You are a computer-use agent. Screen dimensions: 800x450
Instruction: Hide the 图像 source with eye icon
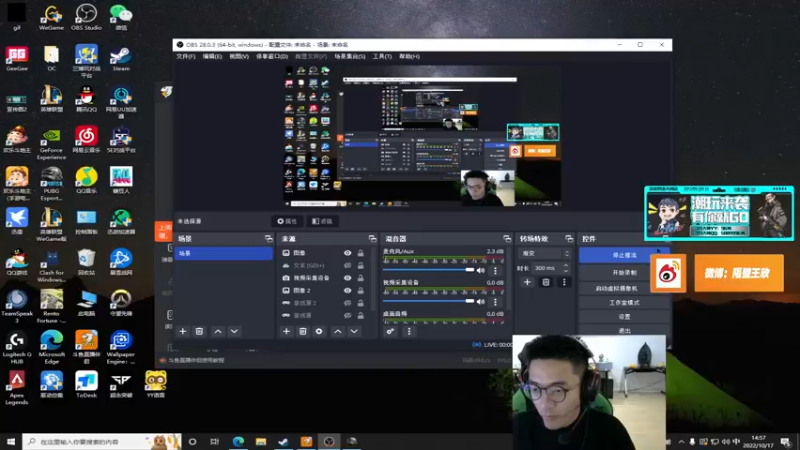coord(347,253)
